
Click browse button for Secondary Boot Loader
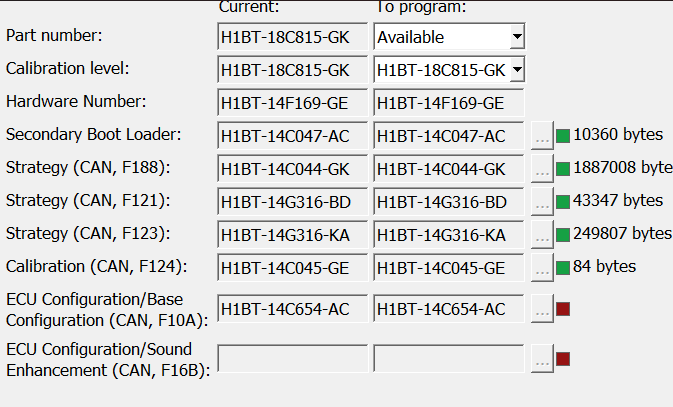click(541, 136)
